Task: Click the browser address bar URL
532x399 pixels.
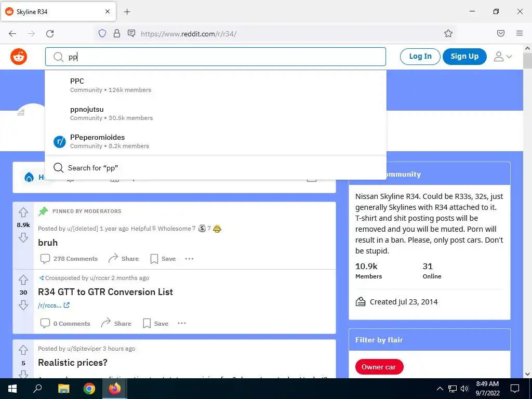Action: 189,34
